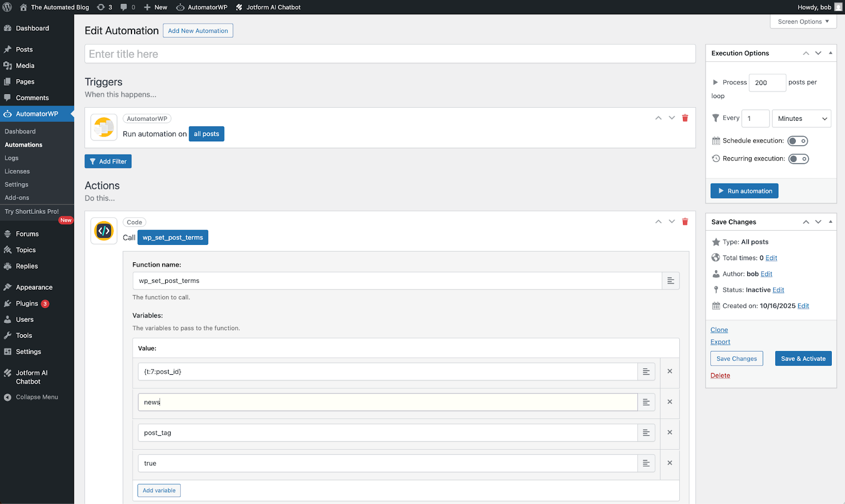
Task: Clone this automation
Action: tap(719, 329)
